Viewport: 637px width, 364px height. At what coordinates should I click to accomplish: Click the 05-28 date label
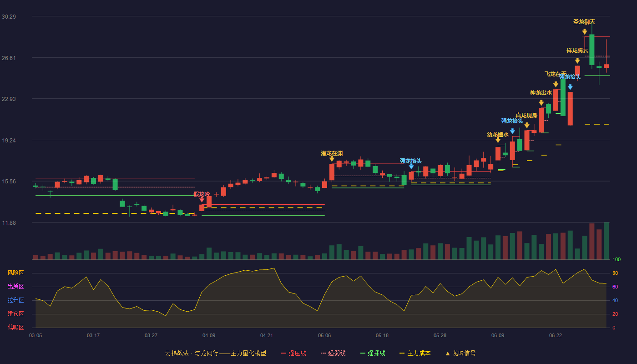[x=440, y=335]
